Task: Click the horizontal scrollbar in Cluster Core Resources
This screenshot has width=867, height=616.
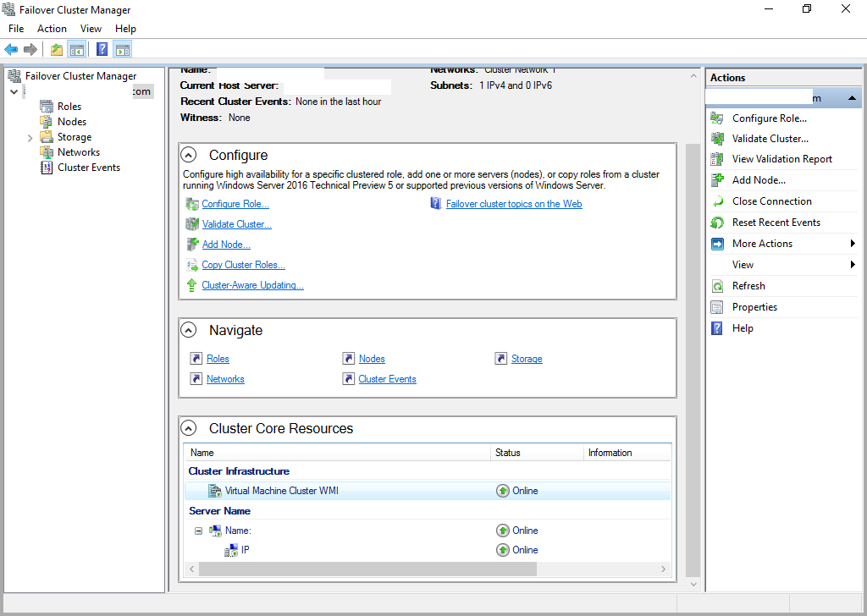Action: tap(367, 569)
